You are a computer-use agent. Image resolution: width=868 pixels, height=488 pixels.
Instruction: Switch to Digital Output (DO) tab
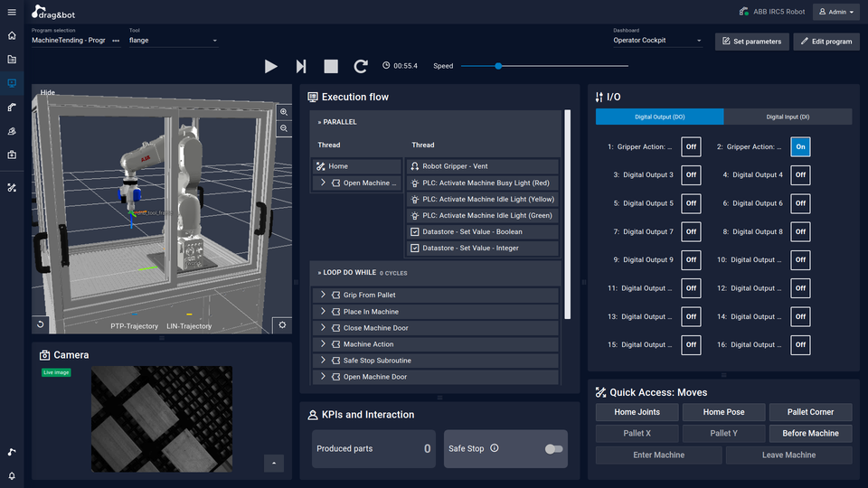tap(659, 117)
